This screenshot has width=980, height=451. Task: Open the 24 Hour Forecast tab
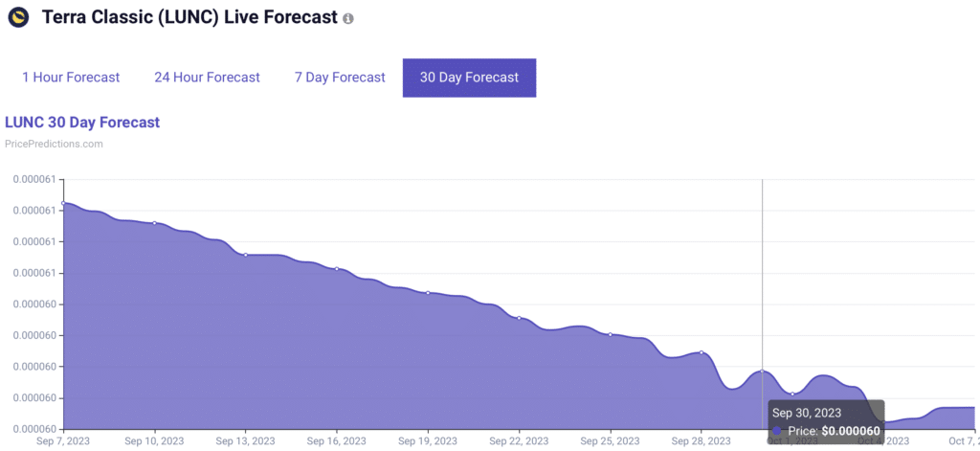[x=207, y=78]
